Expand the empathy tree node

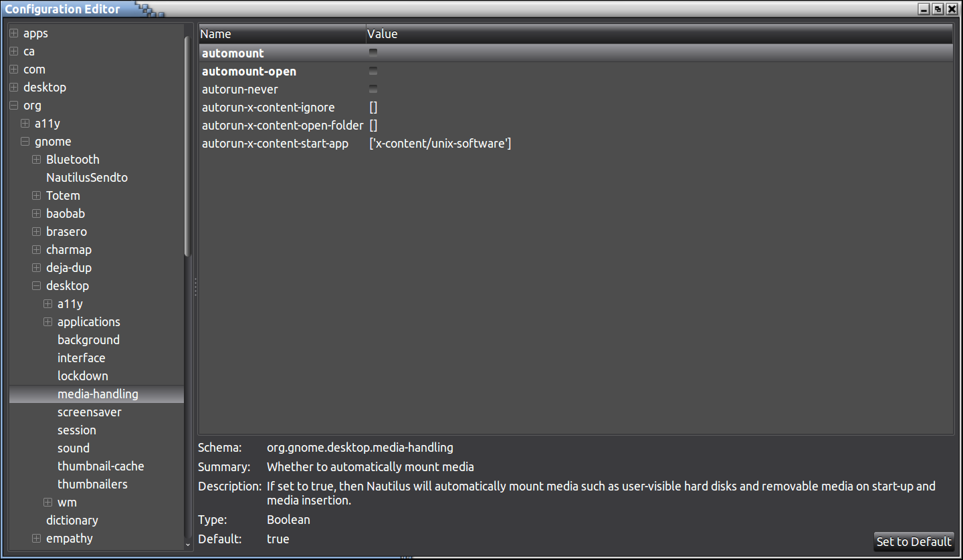pyautogui.click(x=36, y=538)
